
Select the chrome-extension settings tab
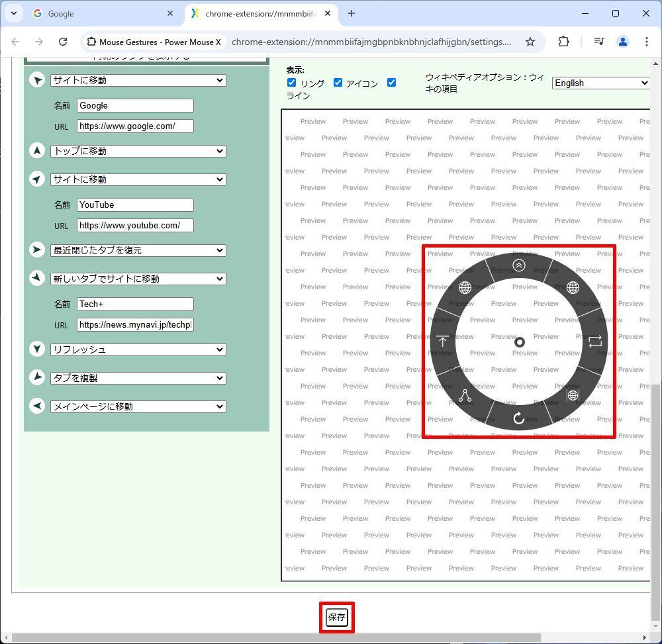(x=260, y=13)
